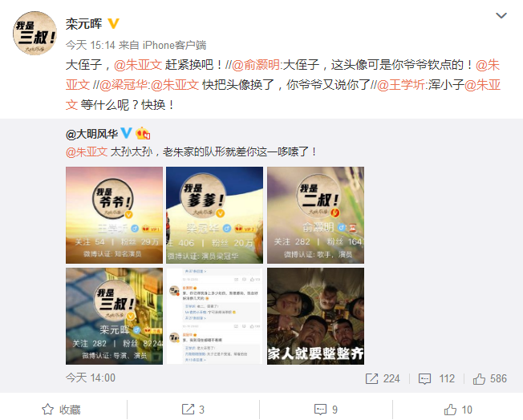The width and height of the screenshot is (523, 420).
Task: Like original post with 586 likes
Action: coord(489,378)
